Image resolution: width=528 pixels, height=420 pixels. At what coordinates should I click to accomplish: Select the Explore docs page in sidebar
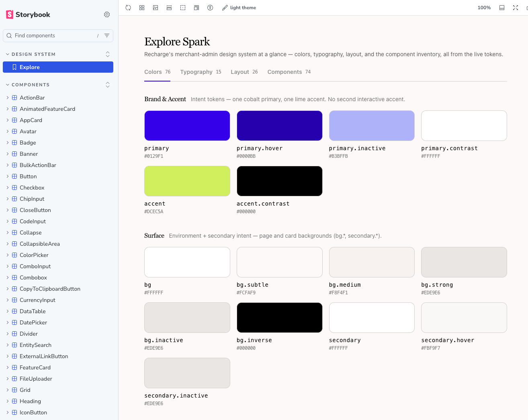point(58,67)
